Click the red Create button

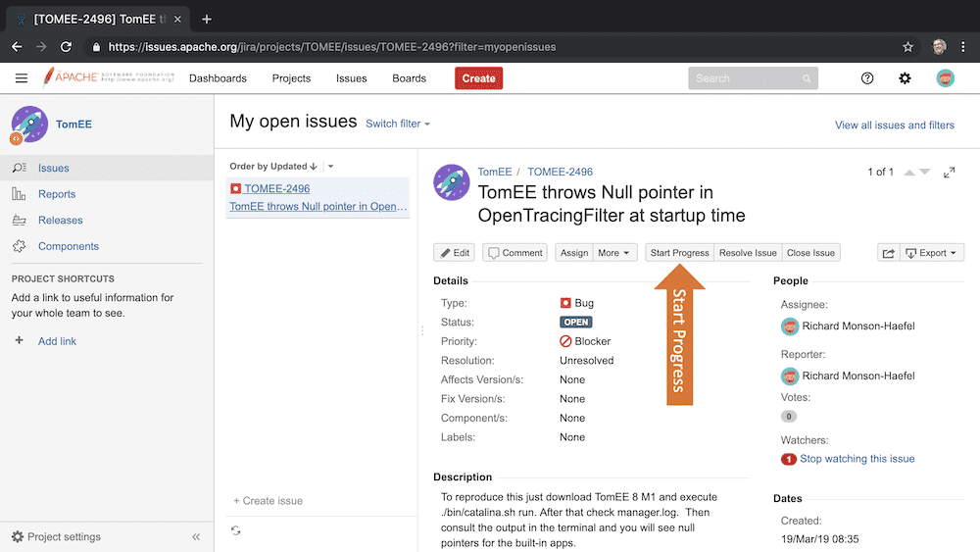click(x=478, y=78)
